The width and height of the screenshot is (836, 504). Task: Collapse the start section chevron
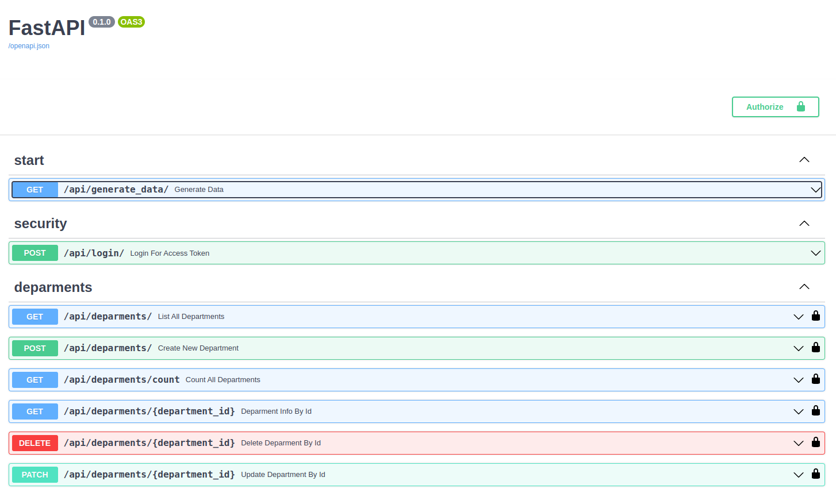804,160
